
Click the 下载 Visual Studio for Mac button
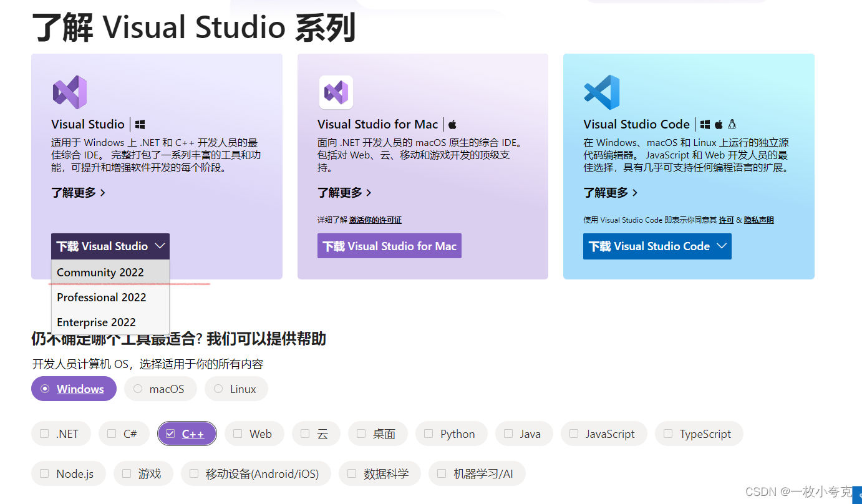click(x=389, y=246)
